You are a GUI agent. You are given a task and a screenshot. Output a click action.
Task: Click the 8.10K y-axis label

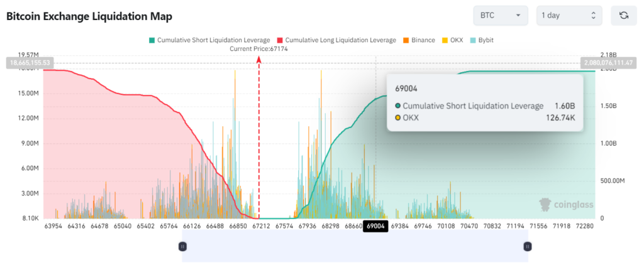[x=29, y=219]
